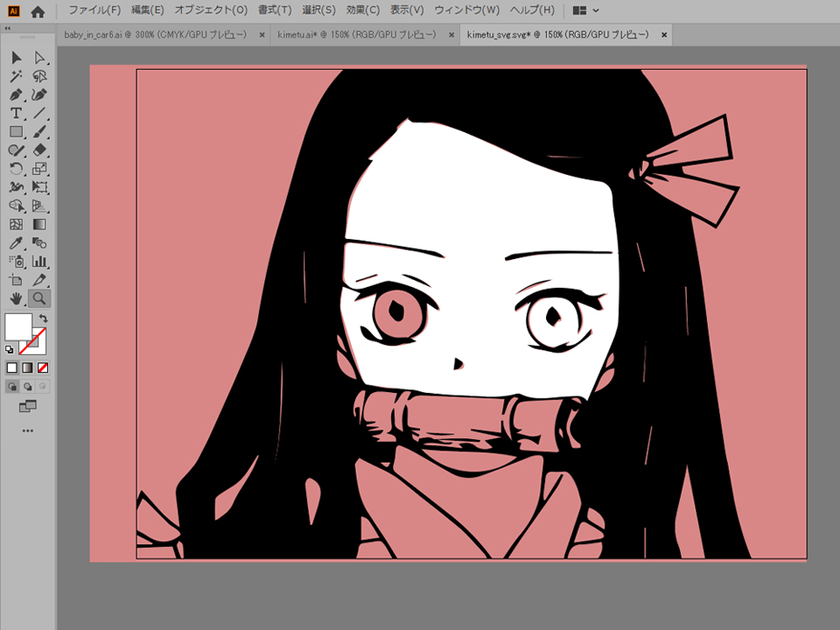Choose the Lasso tool
Viewport: 840px width, 630px height.
pos(39,76)
